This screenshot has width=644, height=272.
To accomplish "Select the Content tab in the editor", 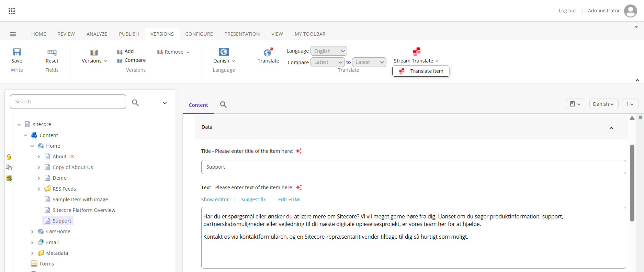I will 198,105.
